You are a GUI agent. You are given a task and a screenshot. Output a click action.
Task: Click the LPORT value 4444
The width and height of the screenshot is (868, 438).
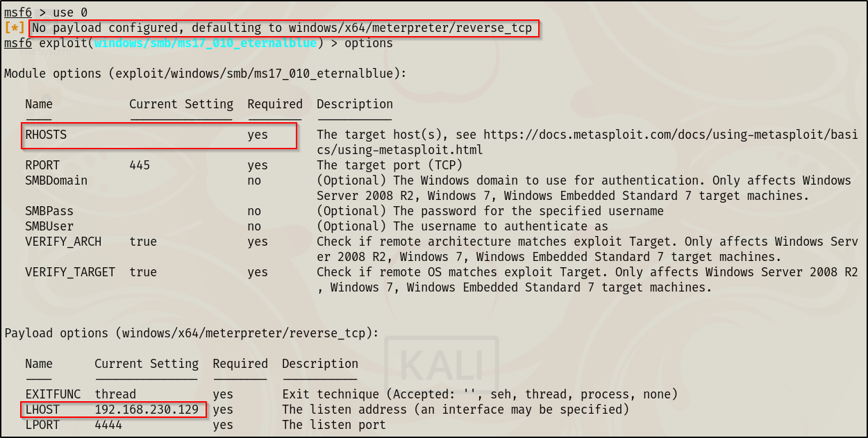click(108, 425)
